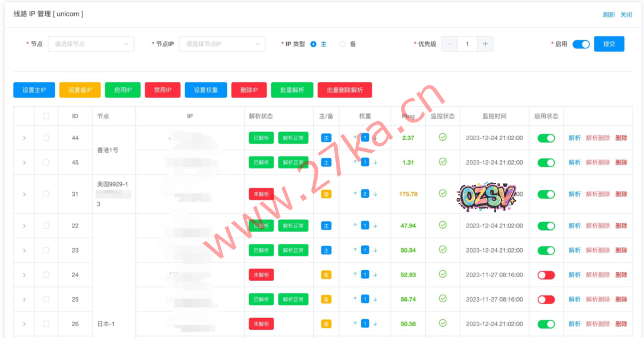Click weight down arrow in row 22
Screen dimensions: 644x338
point(375,225)
